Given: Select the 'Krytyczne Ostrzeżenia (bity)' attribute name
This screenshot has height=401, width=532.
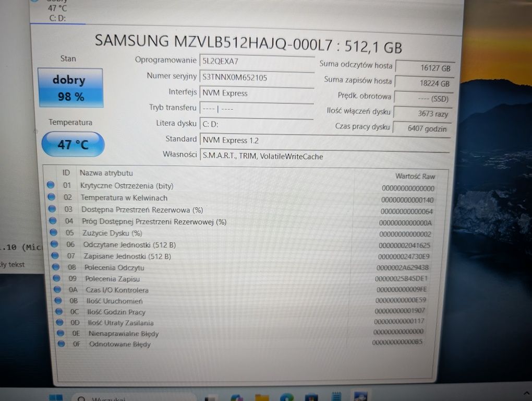Looking at the screenshot, I should (127, 186).
